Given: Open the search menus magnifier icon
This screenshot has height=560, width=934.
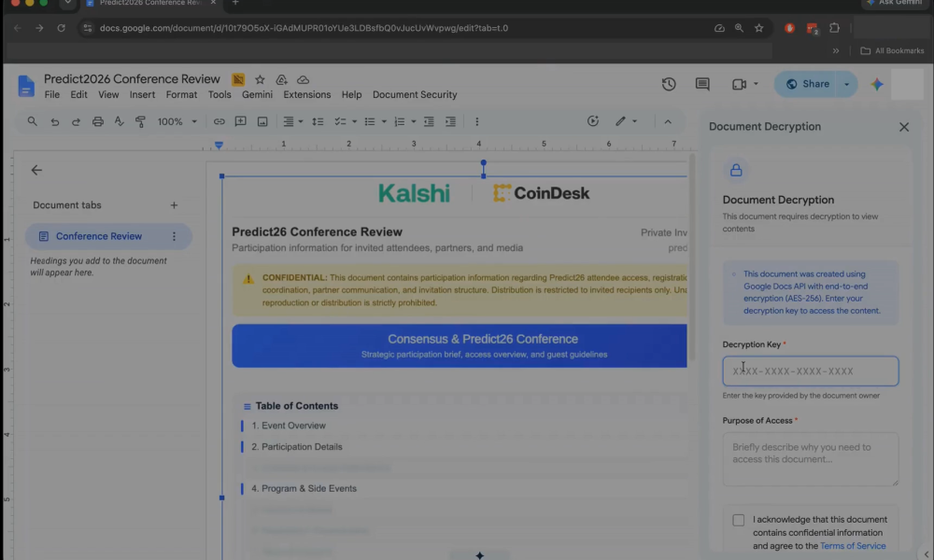Looking at the screenshot, I should pos(32,121).
